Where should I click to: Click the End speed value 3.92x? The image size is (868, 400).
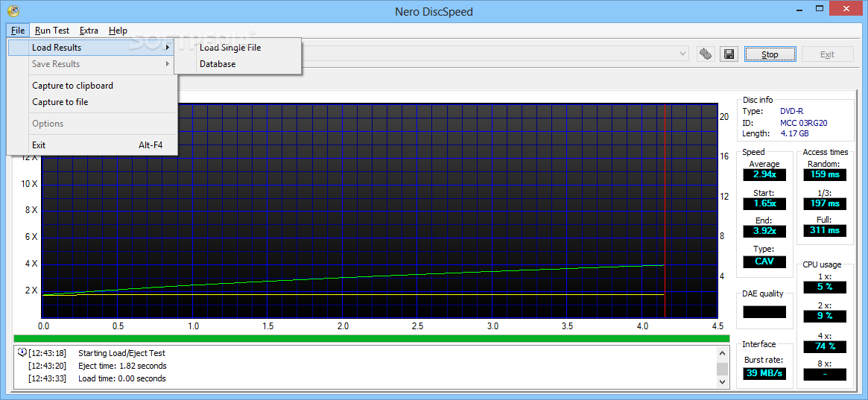point(764,231)
